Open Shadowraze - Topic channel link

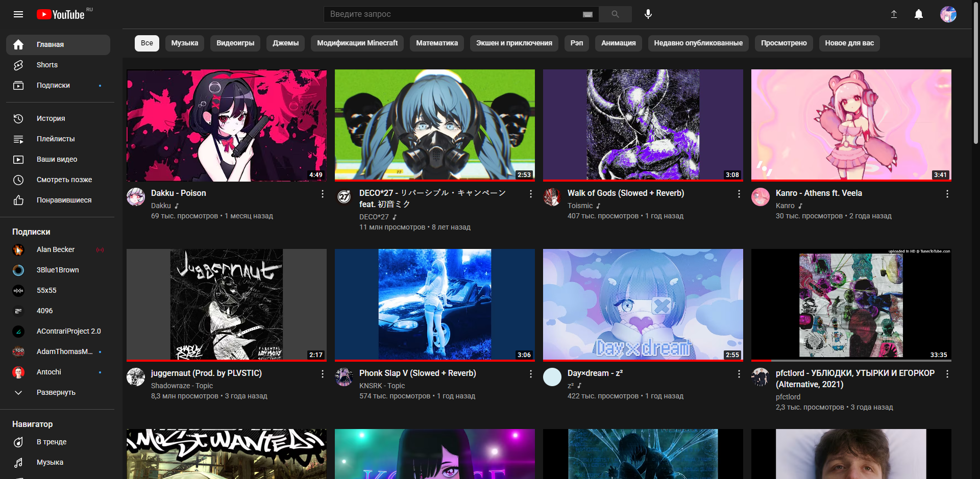point(182,386)
